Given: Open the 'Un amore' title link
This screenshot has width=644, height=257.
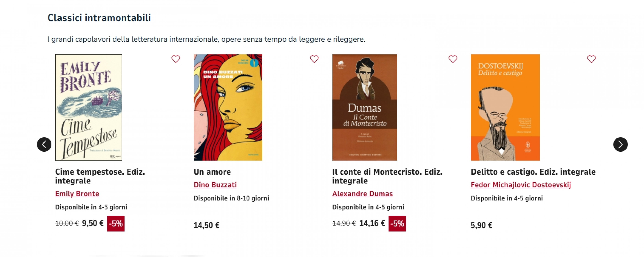Looking at the screenshot, I should coord(212,172).
